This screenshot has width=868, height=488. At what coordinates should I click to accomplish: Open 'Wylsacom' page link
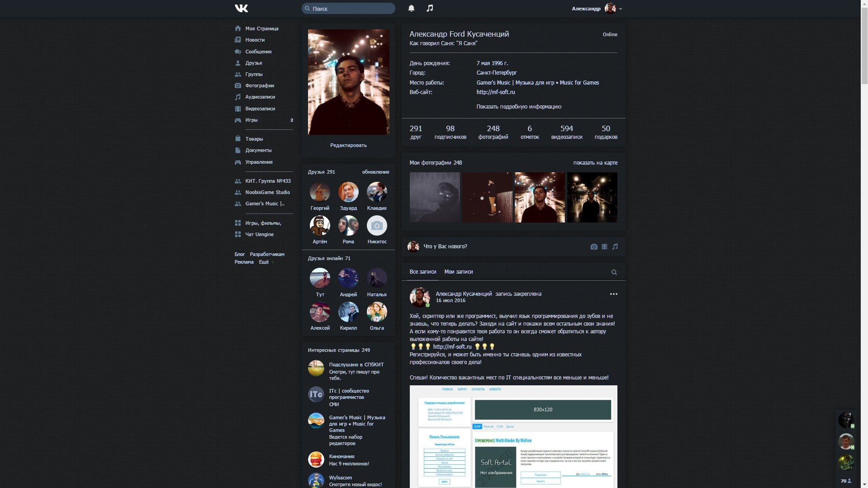[x=340, y=478]
